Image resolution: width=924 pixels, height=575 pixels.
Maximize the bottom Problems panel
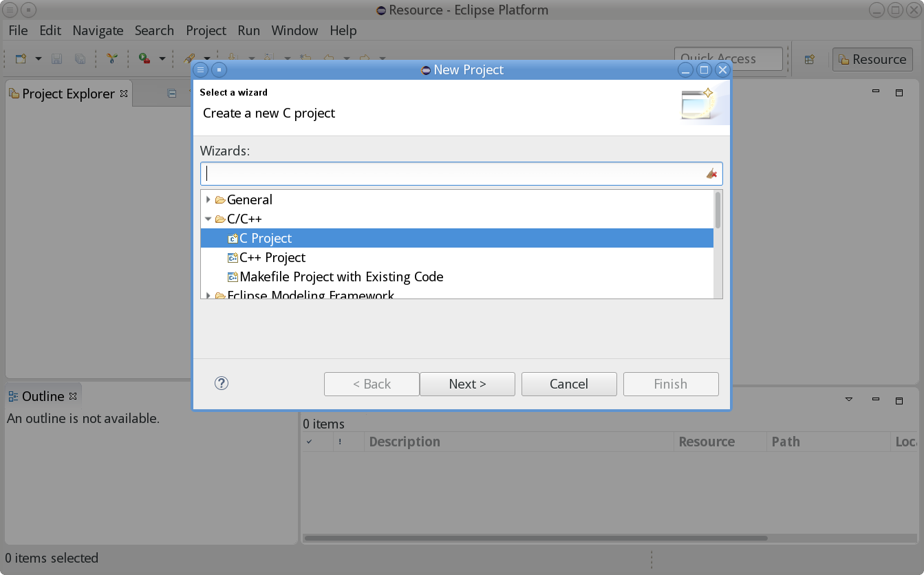click(x=899, y=400)
